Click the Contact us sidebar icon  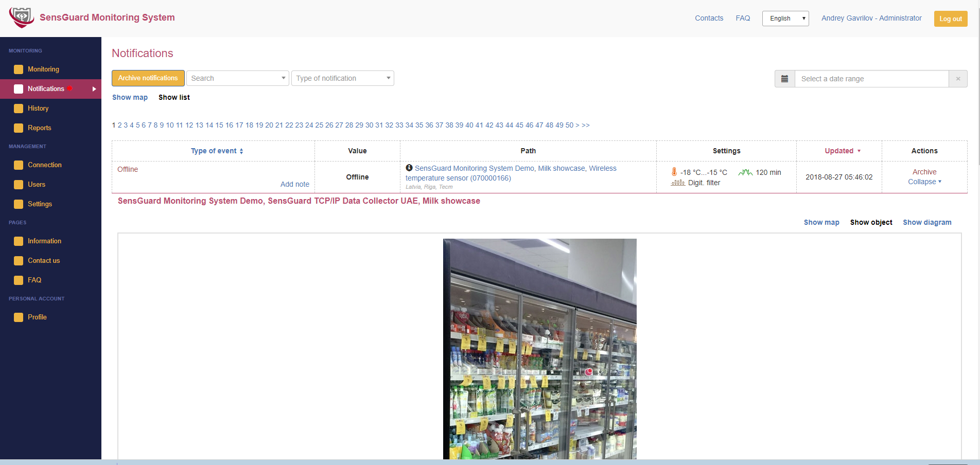click(x=19, y=261)
